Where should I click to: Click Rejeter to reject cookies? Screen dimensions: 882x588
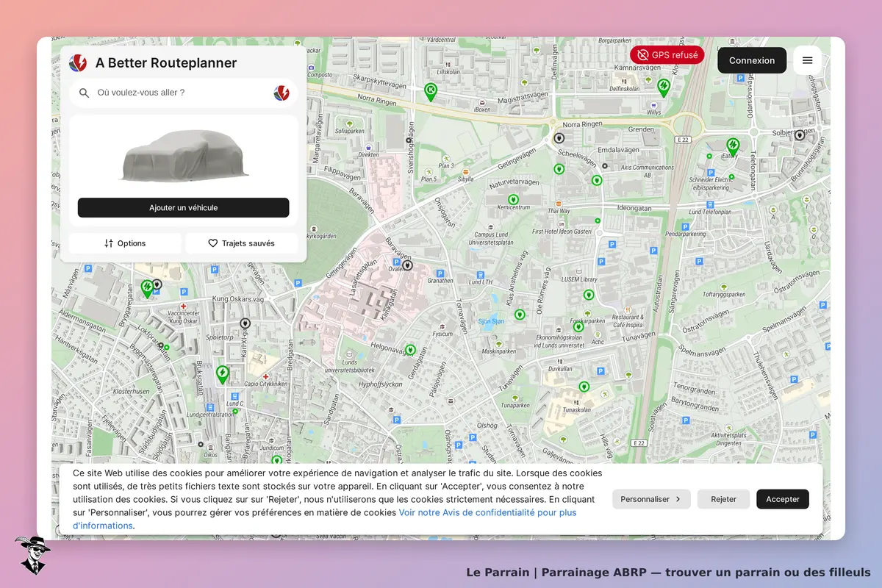[723, 499]
